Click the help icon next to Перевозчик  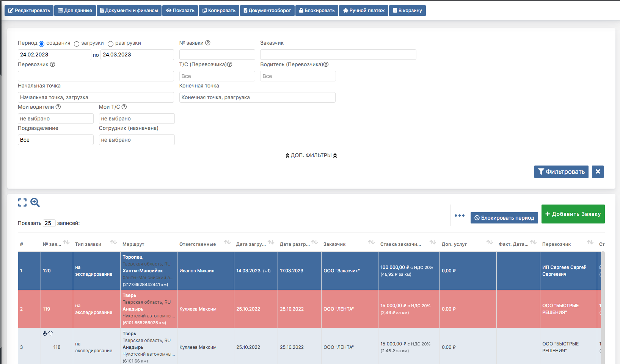[x=53, y=64]
